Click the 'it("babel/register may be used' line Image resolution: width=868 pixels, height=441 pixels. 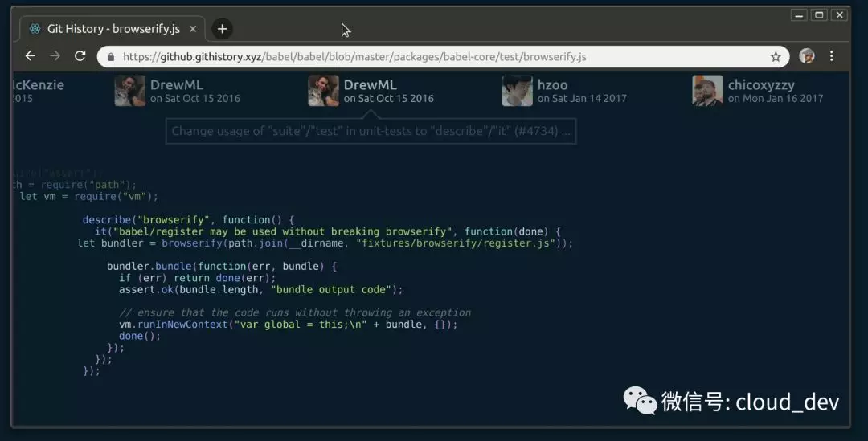click(328, 231)
